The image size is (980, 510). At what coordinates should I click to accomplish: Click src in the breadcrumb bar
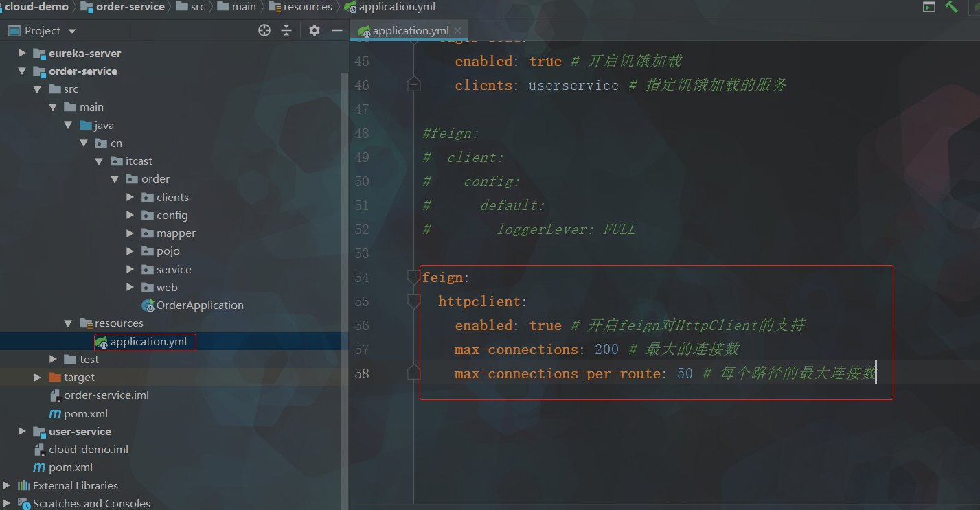click(x=198, y=7)
